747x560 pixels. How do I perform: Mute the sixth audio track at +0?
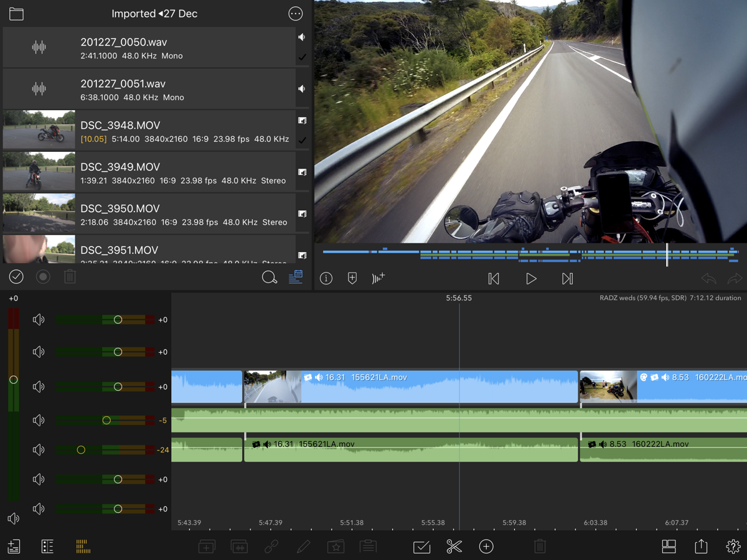pos(39,479)
